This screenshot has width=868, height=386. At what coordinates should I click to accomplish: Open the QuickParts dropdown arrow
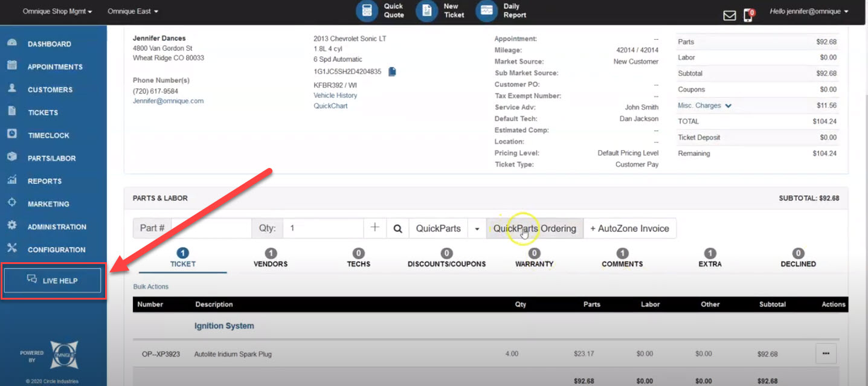click(x=477, y=228)
